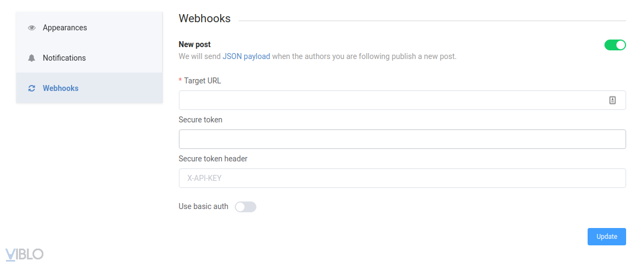Click the Use basic auth label

[203, 206]
